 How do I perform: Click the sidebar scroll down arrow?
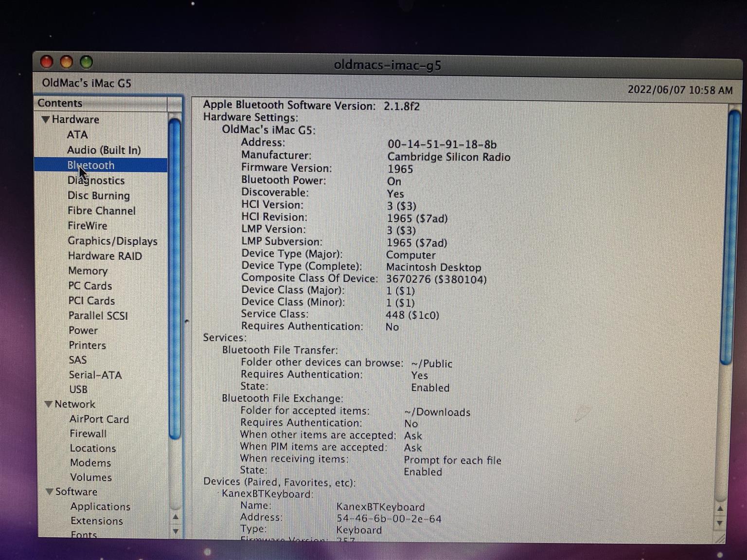pyautogui.click(x=176, y=531)
